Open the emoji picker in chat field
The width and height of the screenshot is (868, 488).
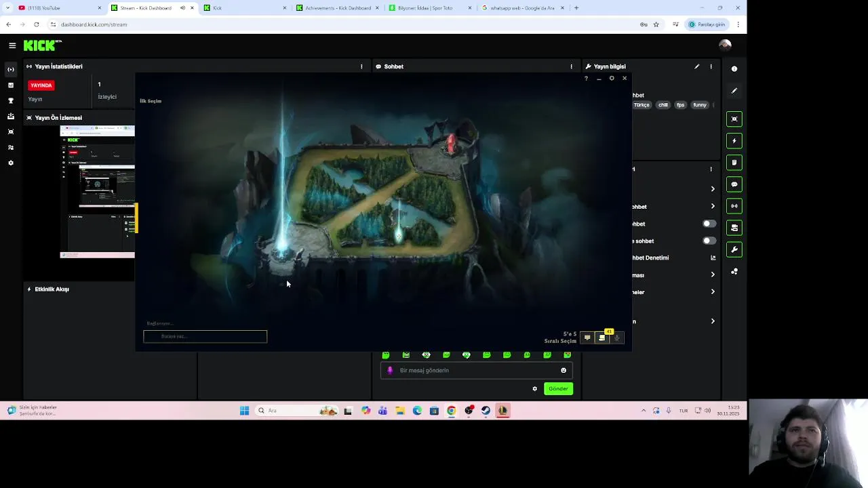coord(564,371)
